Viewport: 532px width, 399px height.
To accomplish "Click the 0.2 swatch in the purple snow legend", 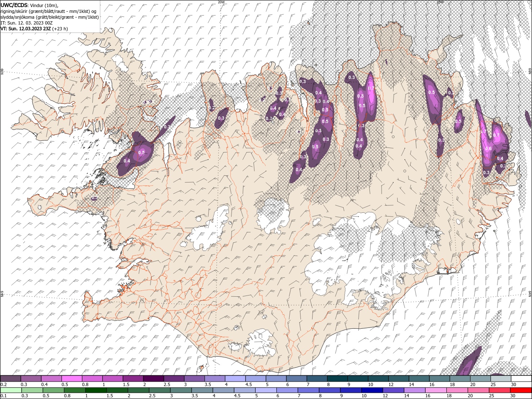I will [x=10, y=378].
